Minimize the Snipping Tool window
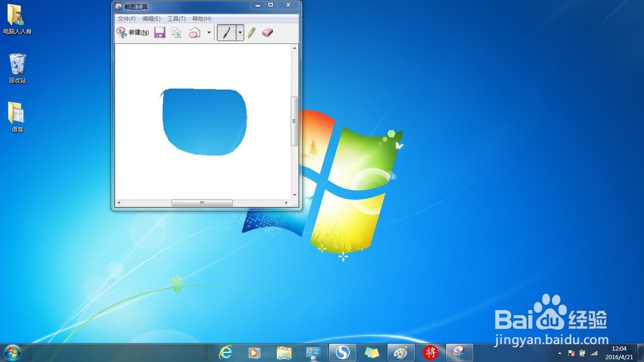The image size is (644, 362). click(258, 5)
